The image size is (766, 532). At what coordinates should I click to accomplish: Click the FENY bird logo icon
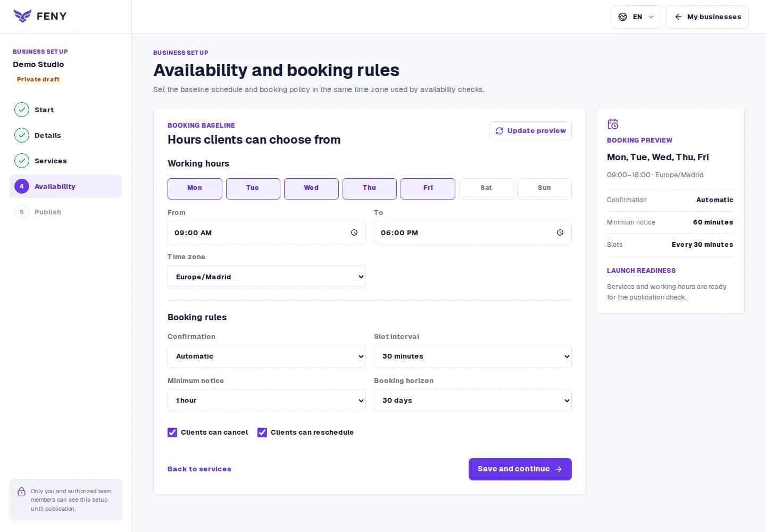pos(22,16)
